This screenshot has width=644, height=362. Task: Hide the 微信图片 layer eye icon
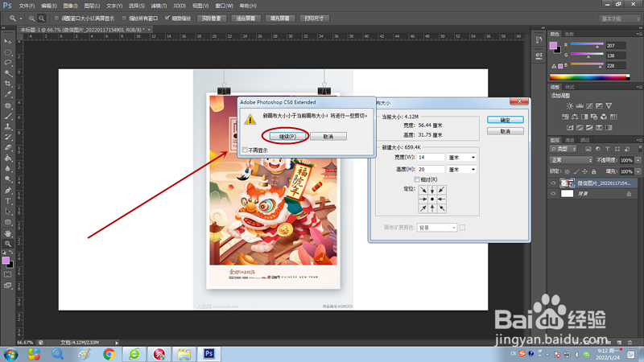553,183
